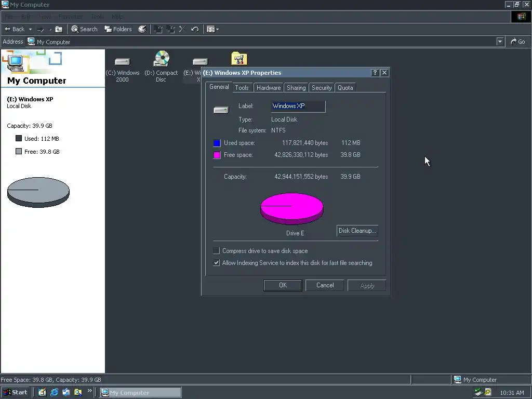Select the (C:) Windows 2000 drive
The width and height of the screenshot is (532, 399).
123,70
